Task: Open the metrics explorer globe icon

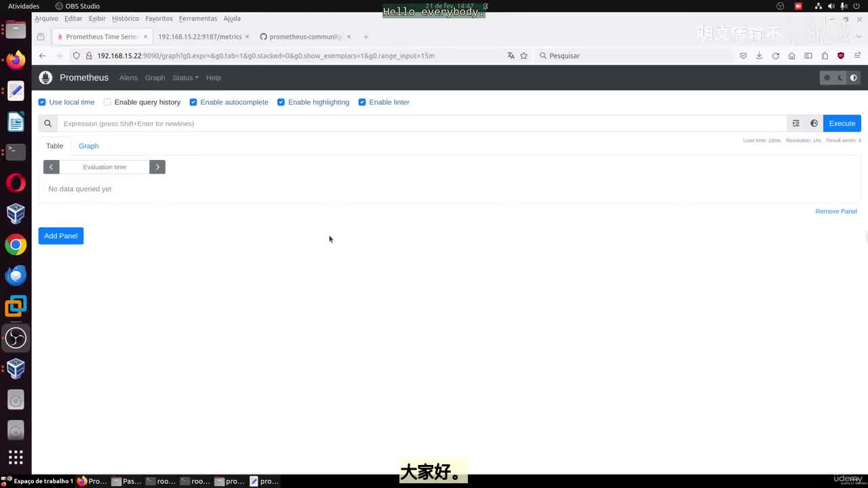Action: click(x=814, y=123)
